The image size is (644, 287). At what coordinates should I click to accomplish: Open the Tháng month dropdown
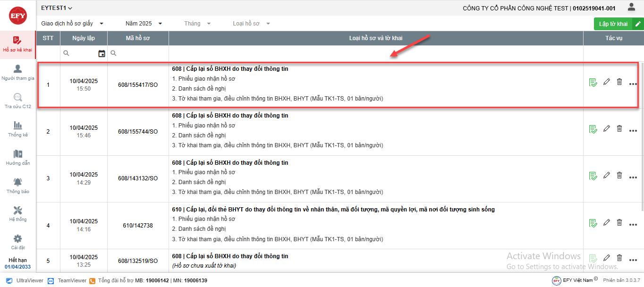tap(197, 24)
